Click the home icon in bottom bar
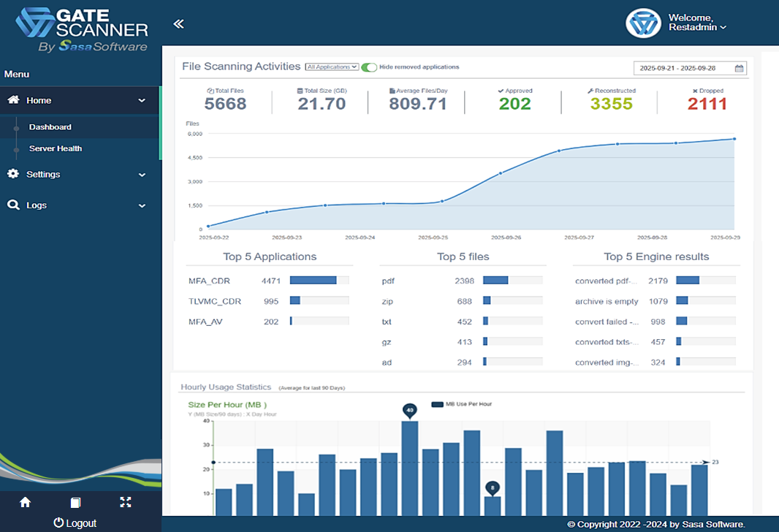 [25, 502]
